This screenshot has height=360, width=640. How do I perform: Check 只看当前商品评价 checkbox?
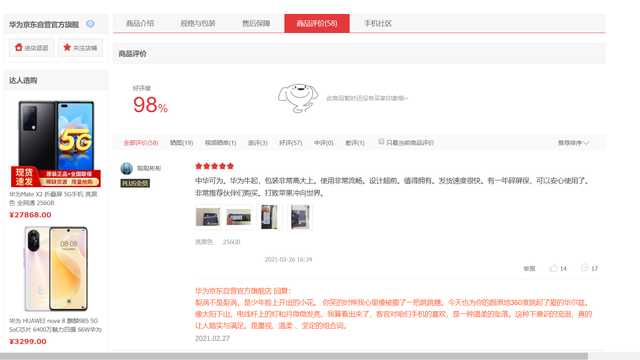pyautogui.click(x=381, y=142)
